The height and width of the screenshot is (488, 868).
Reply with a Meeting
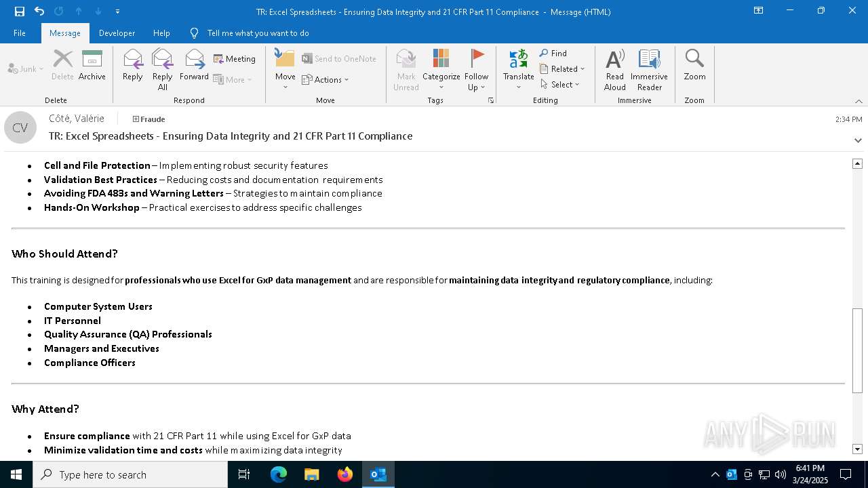(x=235, y=59)
